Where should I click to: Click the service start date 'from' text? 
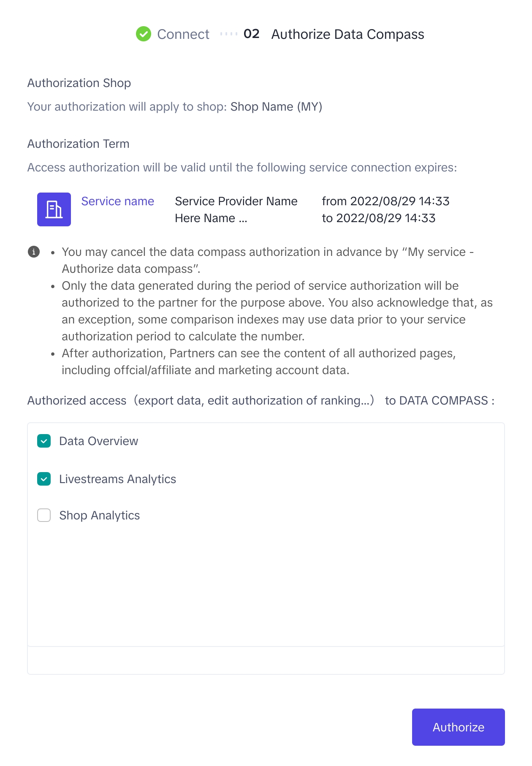coord(385,201)
